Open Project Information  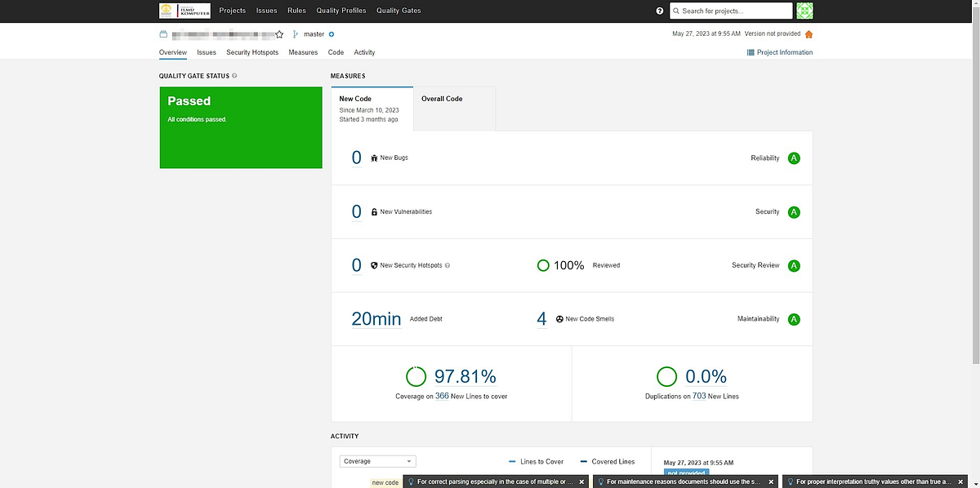[780, 51]
